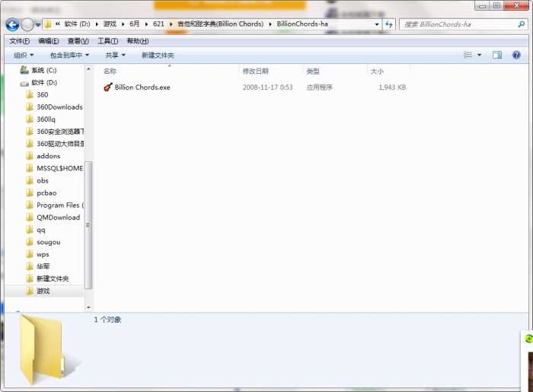Open the Program Files folder in tree

tap(60, 206)
